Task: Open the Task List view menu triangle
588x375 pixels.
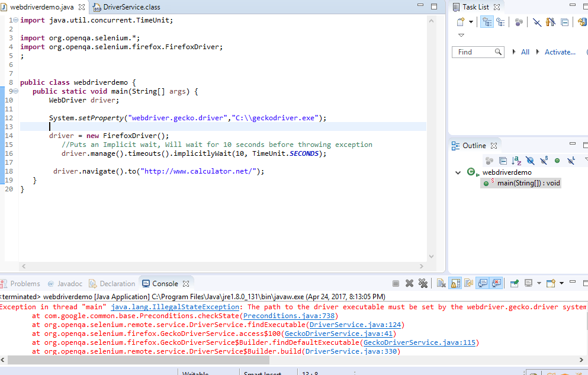Action: pos(461,36)
